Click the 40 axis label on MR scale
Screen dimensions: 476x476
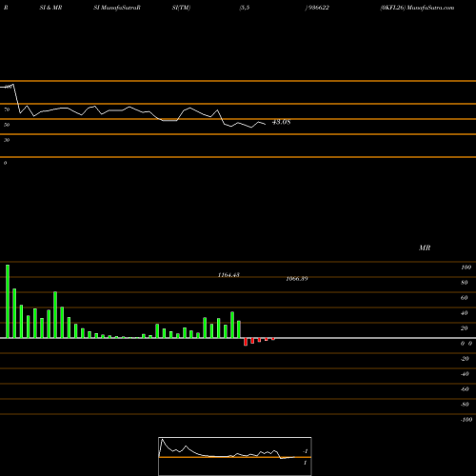(465, 313)
